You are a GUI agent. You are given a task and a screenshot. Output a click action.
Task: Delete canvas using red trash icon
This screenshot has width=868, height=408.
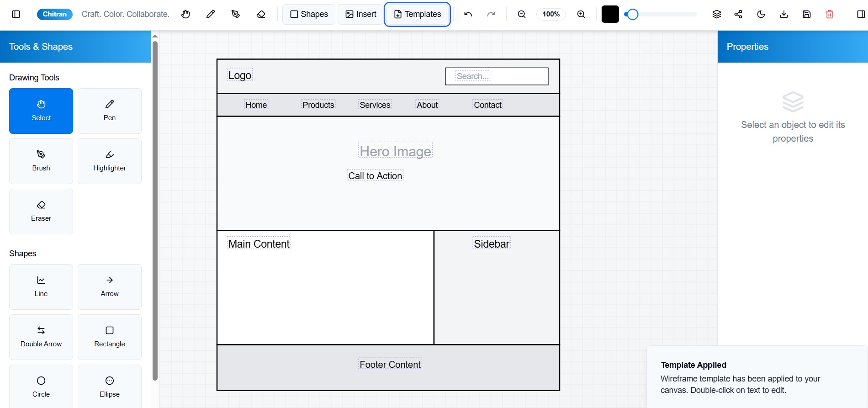tap(830, 14)
